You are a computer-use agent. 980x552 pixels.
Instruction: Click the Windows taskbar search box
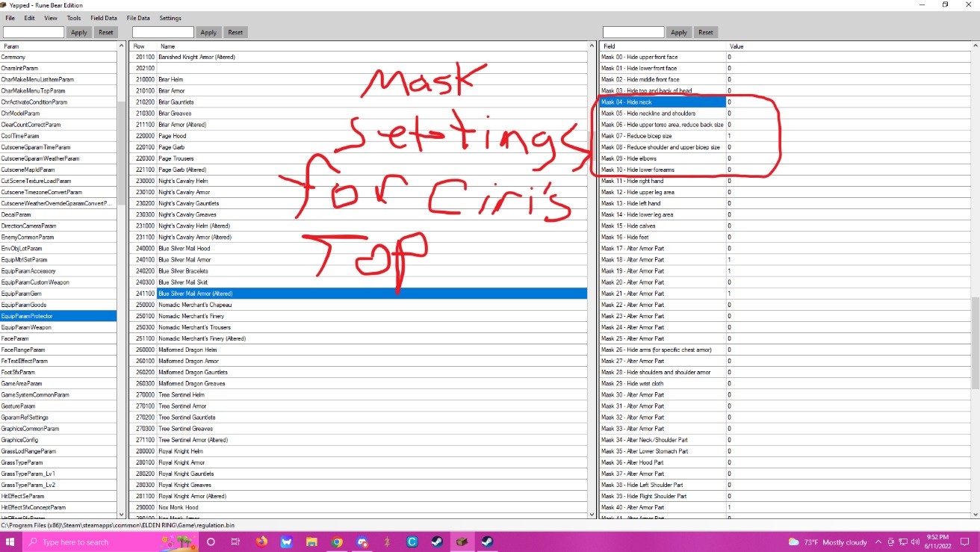[x=111, y=542]
